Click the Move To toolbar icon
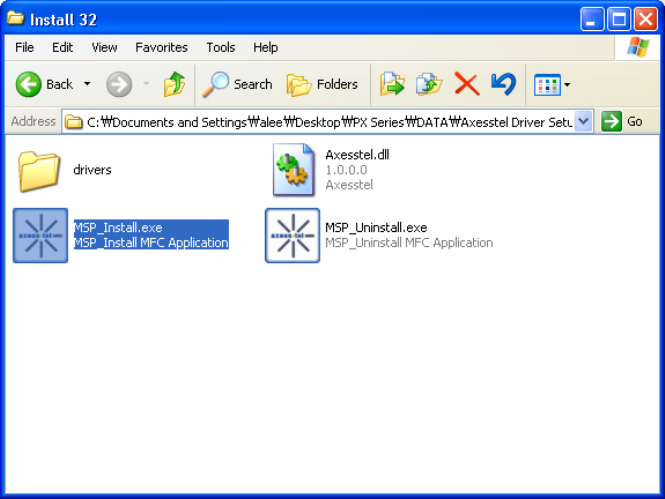This screenshot has width=665, height=499. click(x=391, y=84)
